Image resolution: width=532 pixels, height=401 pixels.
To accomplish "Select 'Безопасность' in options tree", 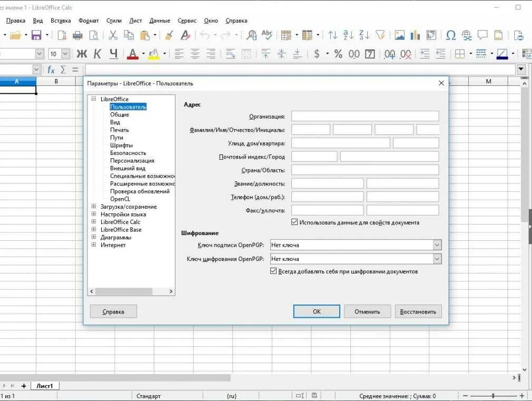I will [128, 153].
